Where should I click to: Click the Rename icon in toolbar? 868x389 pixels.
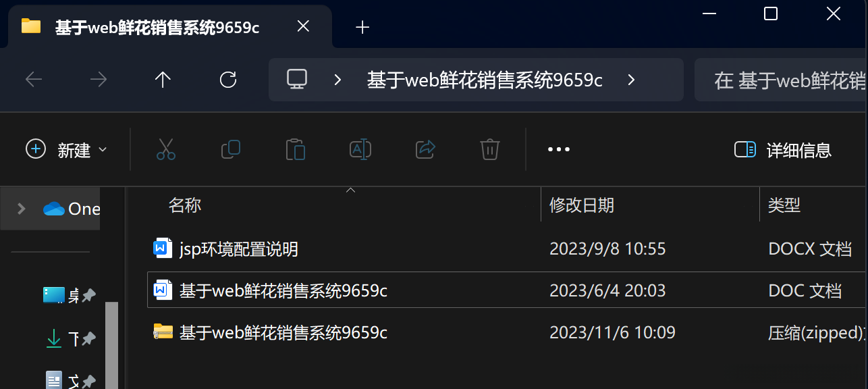(360, 149)
